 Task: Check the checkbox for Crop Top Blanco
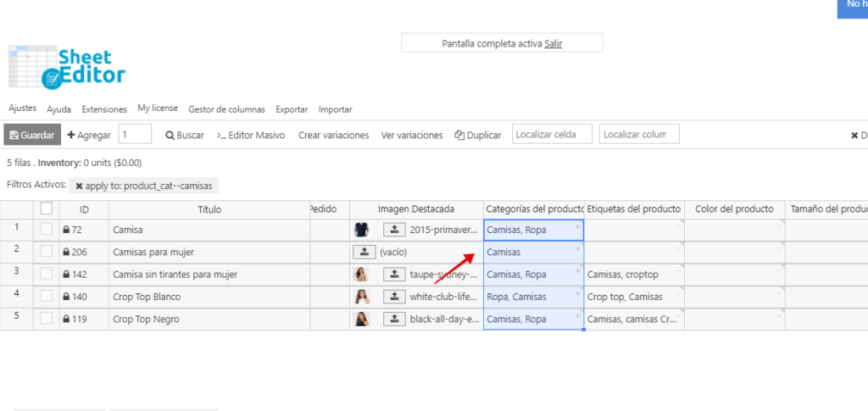click(x=47, y=296)
